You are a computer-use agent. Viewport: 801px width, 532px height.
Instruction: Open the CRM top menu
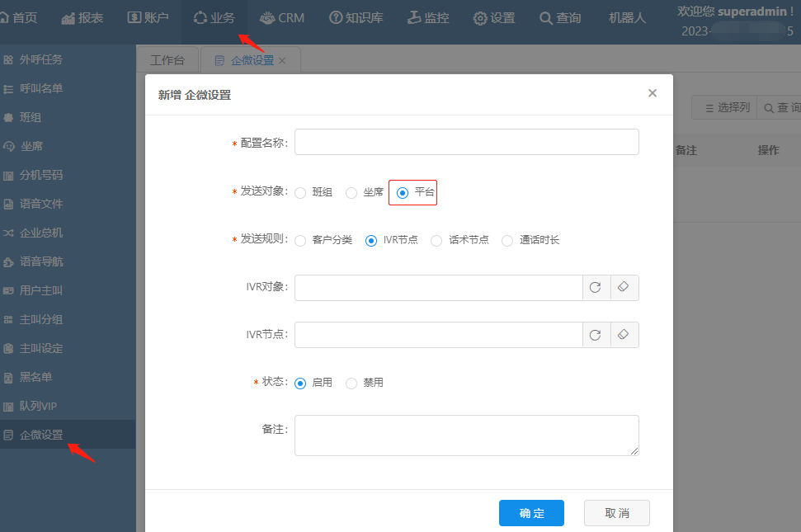click(282, 18)
